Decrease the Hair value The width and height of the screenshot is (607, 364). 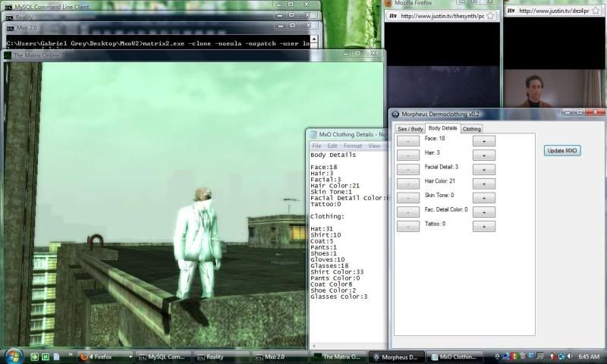408,155
